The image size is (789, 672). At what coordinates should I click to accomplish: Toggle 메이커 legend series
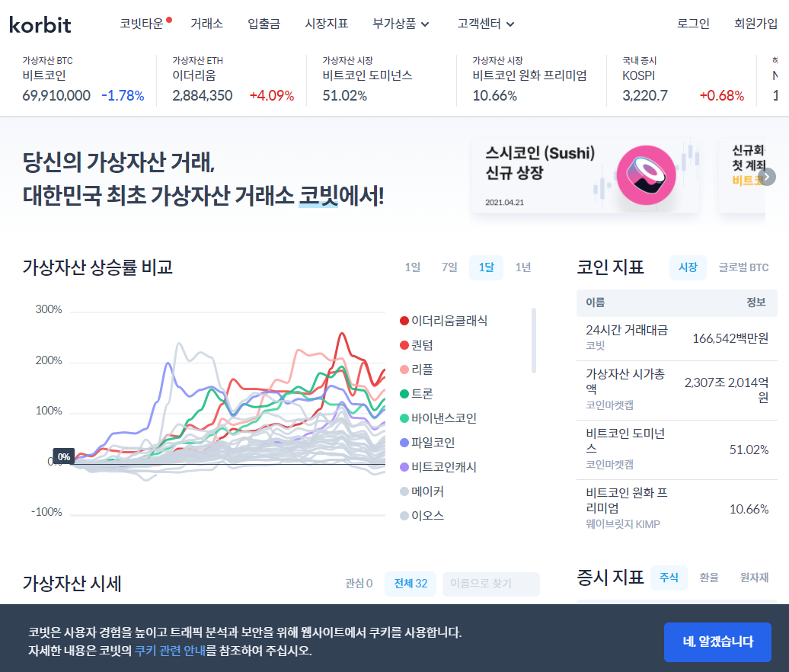(422, 491)
